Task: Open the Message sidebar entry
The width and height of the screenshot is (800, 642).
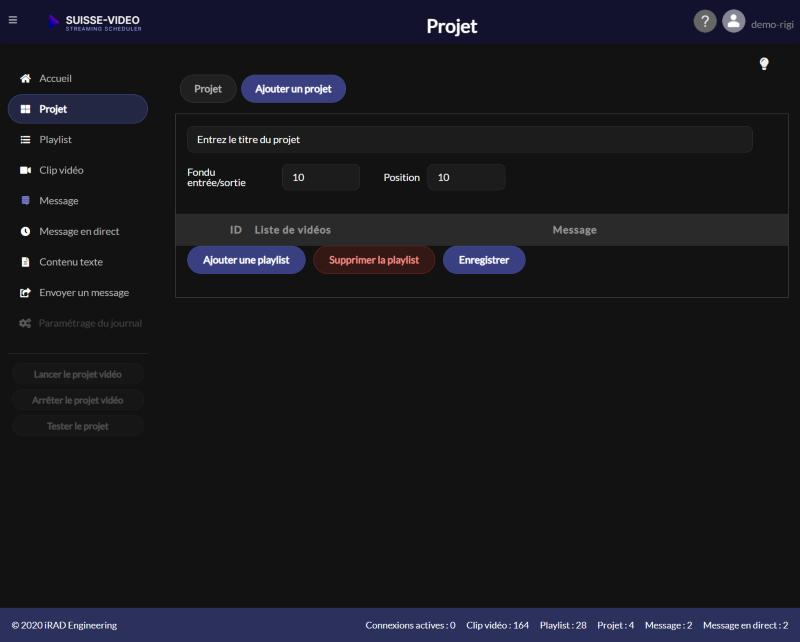Action: pos(59,201)
